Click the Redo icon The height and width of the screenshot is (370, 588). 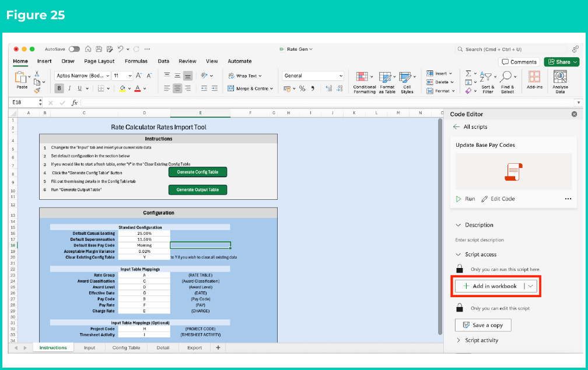(x=136, y=49)
